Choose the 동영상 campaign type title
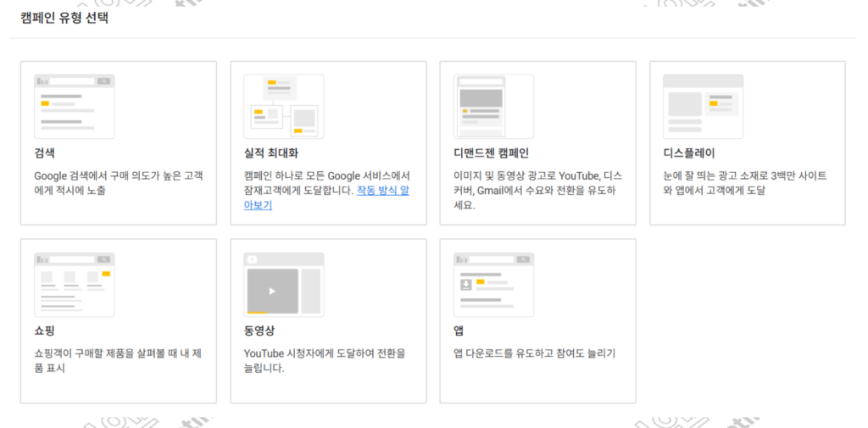The width and height of the screenshot is (868, 428). 259,331
